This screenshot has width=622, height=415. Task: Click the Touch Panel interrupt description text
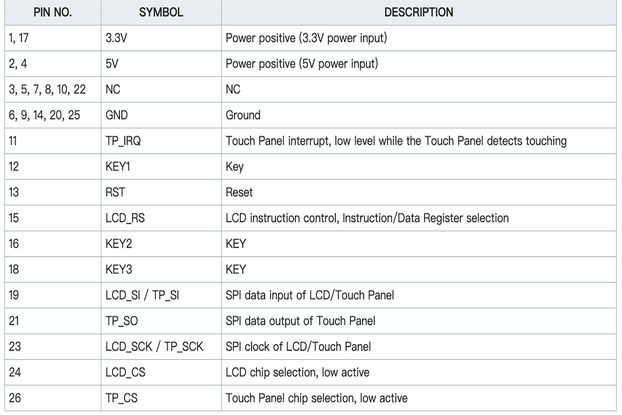tap(396, 141)
